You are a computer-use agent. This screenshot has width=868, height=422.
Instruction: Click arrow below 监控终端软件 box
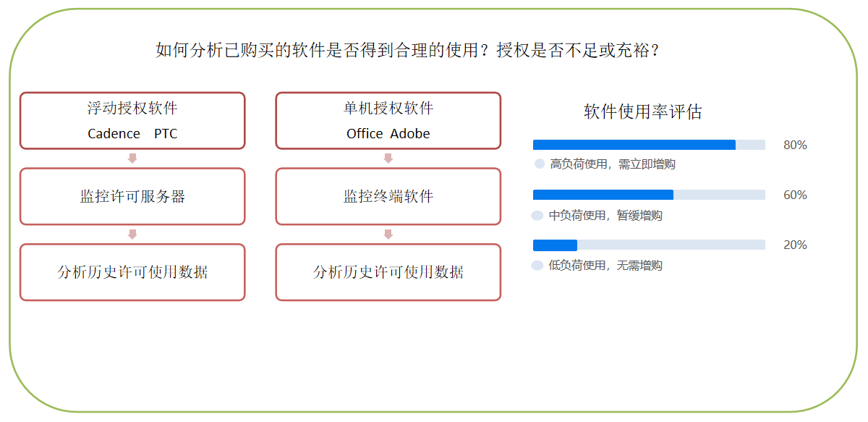[x=388, y=235]
